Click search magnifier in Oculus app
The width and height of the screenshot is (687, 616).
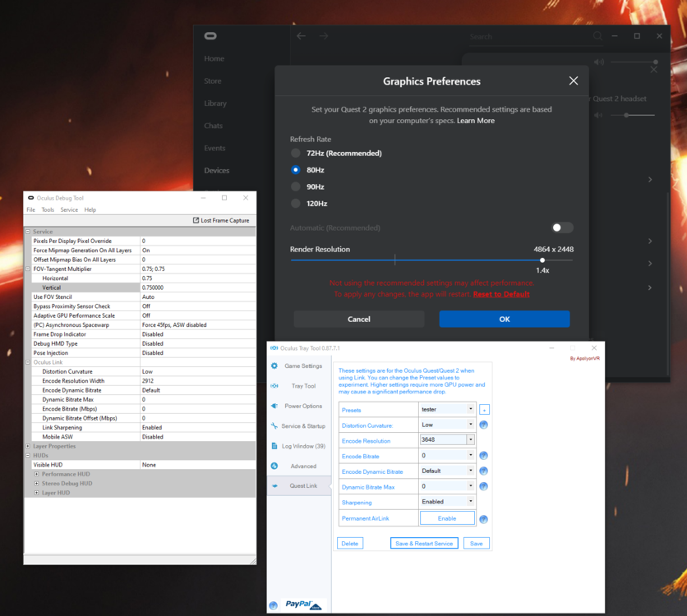click(597, 36)
